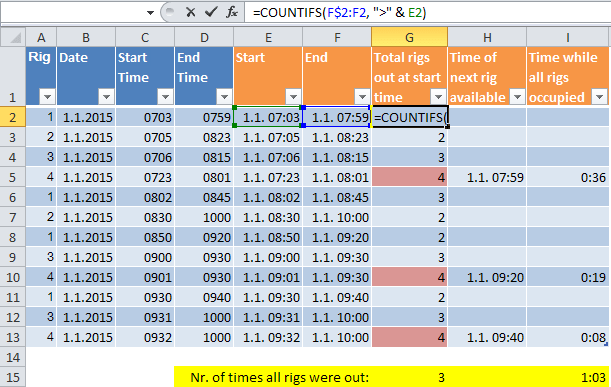Select Start Time cell 0932
The image size is (611, 387).
coord(145,337)
